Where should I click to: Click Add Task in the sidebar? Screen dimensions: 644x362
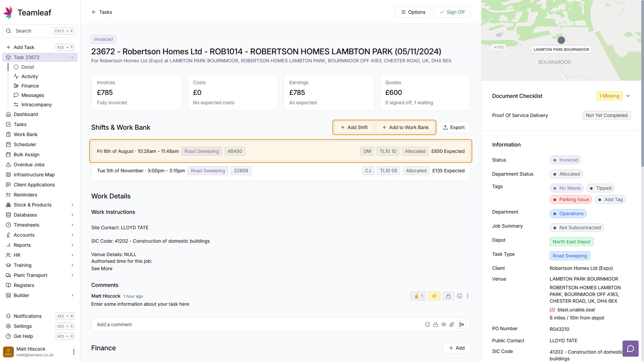[40, 47]
